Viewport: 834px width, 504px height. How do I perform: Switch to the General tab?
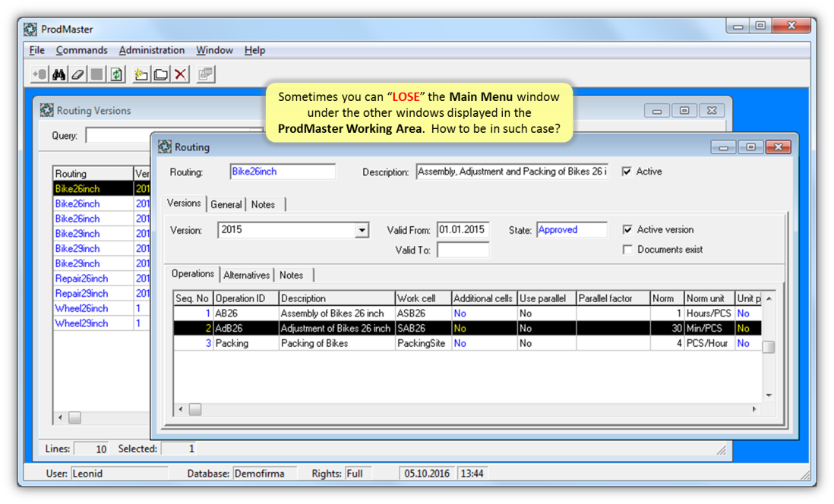[x=226, y=204]
